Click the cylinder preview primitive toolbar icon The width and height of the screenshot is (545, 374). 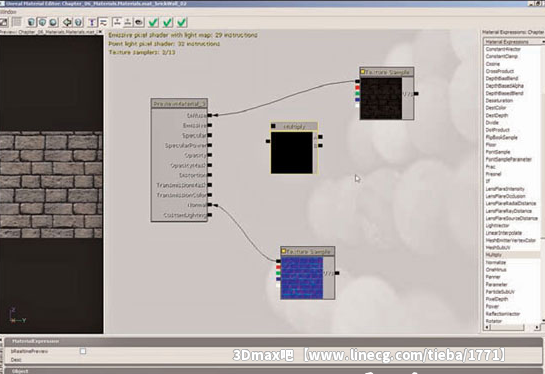[31, 22]
